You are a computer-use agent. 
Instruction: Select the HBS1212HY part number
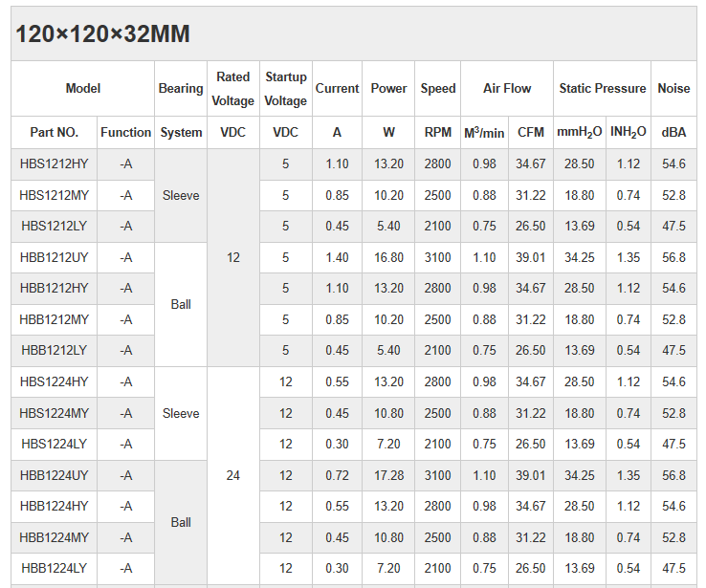tap(54, 164)
